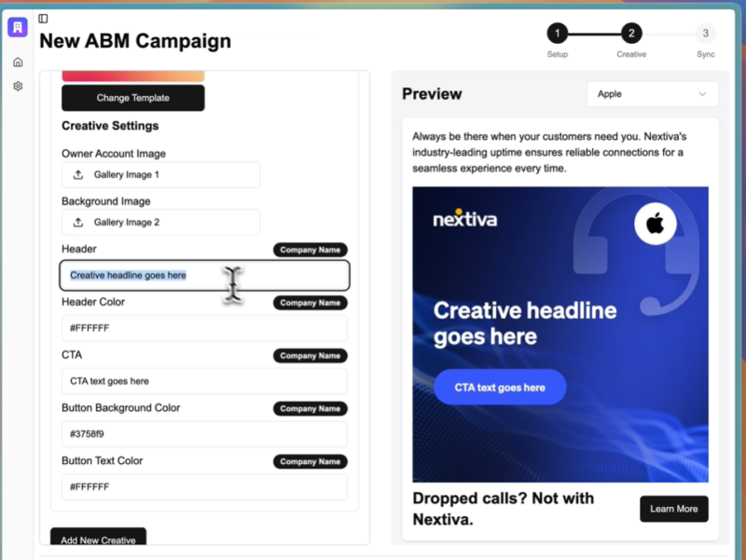This screenshot has height=560, width=746.
Task: Click the Nextiva logo in ad preview
Action: [464, 219]
